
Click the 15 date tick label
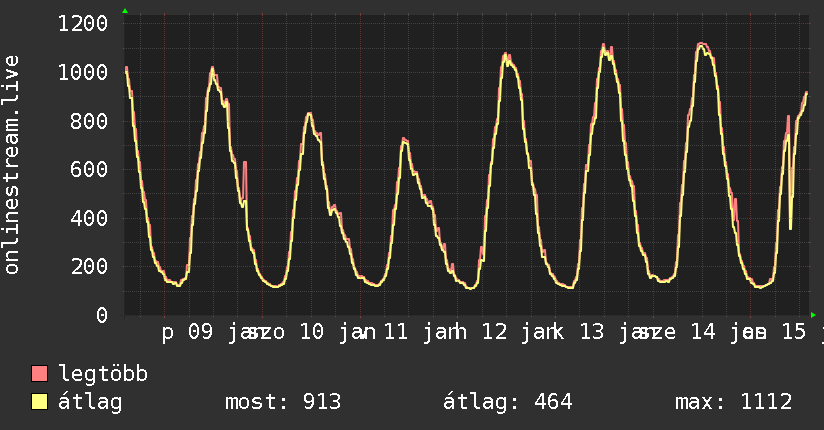(x=794, y=332)
